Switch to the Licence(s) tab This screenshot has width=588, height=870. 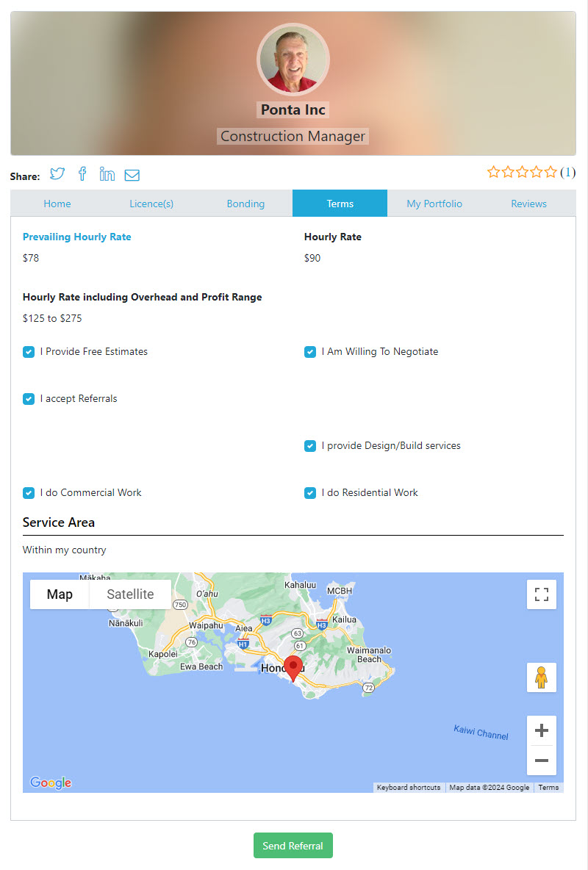pyautogui.click(x=151, y=204)
